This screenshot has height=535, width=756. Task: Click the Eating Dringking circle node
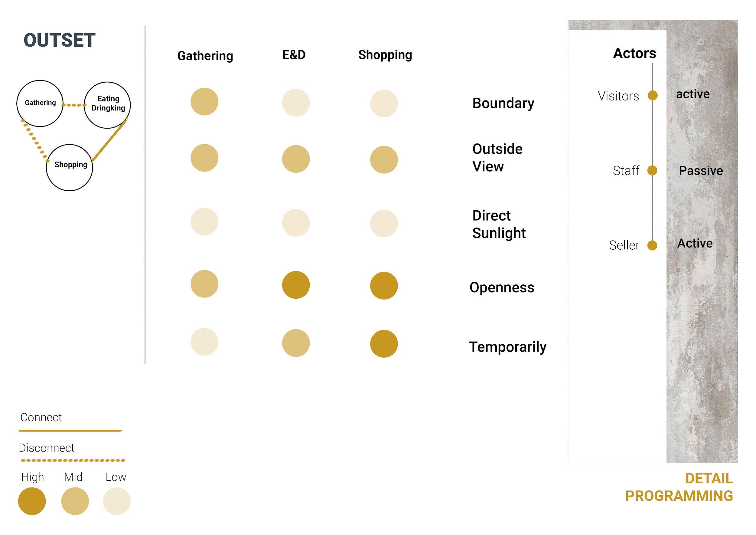coord(107,105)
